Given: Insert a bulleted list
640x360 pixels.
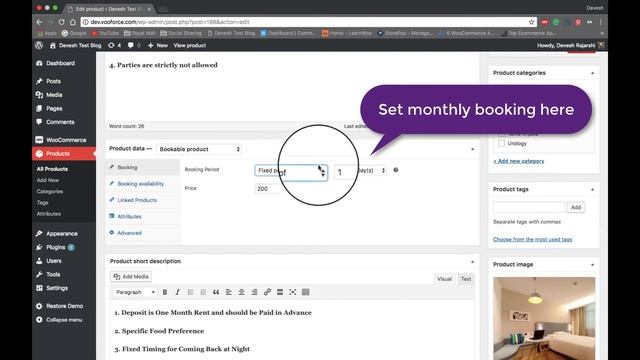Looking at the screenshot, I should pyautogui.click(x=190, y=292).
